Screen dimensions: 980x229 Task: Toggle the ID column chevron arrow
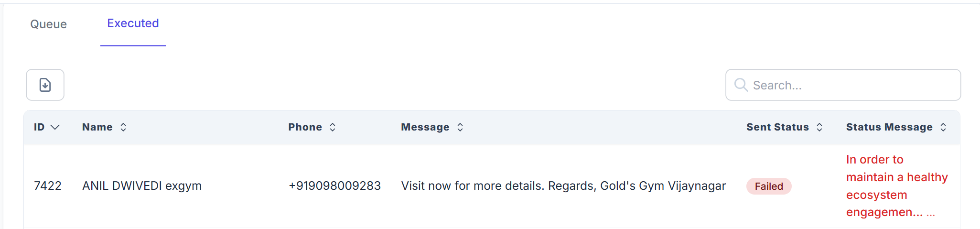(x=55, y=127)
